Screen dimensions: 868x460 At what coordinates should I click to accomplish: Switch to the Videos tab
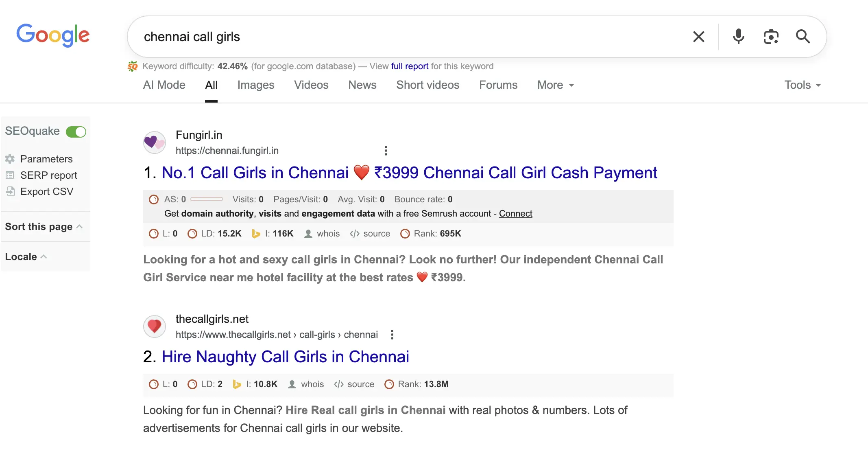click(311, 85)
